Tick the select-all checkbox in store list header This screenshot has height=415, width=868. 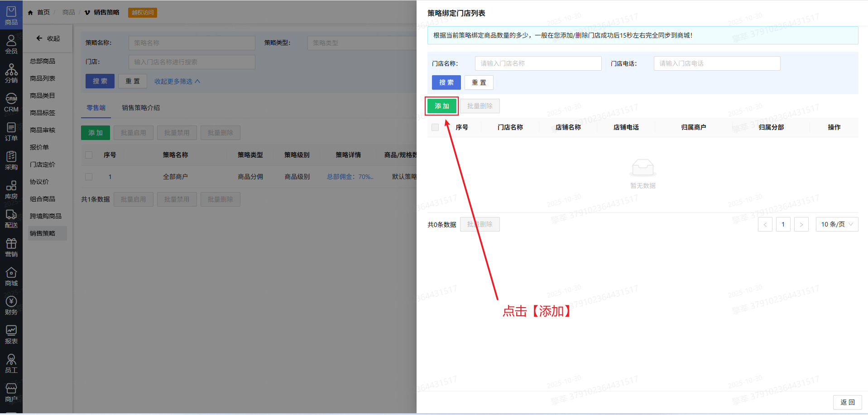click(x=435, y=127)
